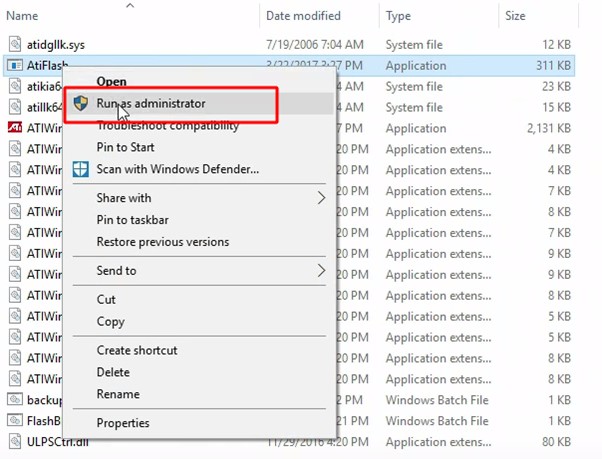This screenshot has height=459, width=602.
Task: Click the red ATI logo application icon
Action: [x=15, y=127]
